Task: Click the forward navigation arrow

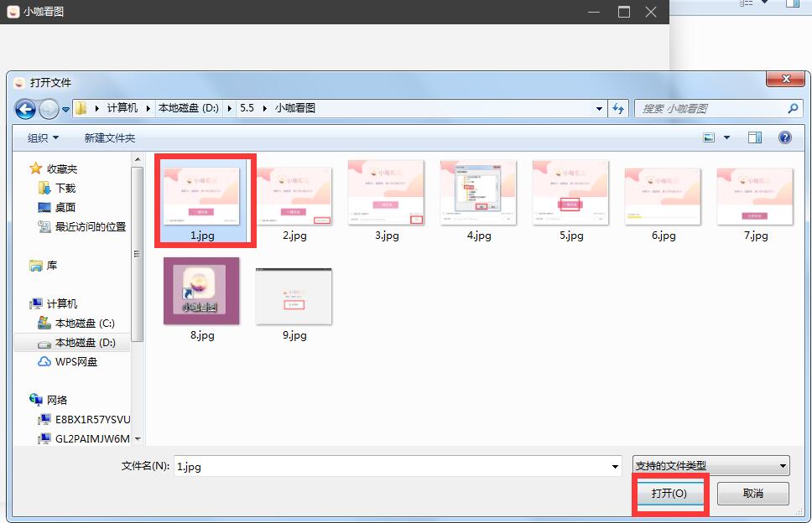Action: pyautogui.click(x=49, y=108)
